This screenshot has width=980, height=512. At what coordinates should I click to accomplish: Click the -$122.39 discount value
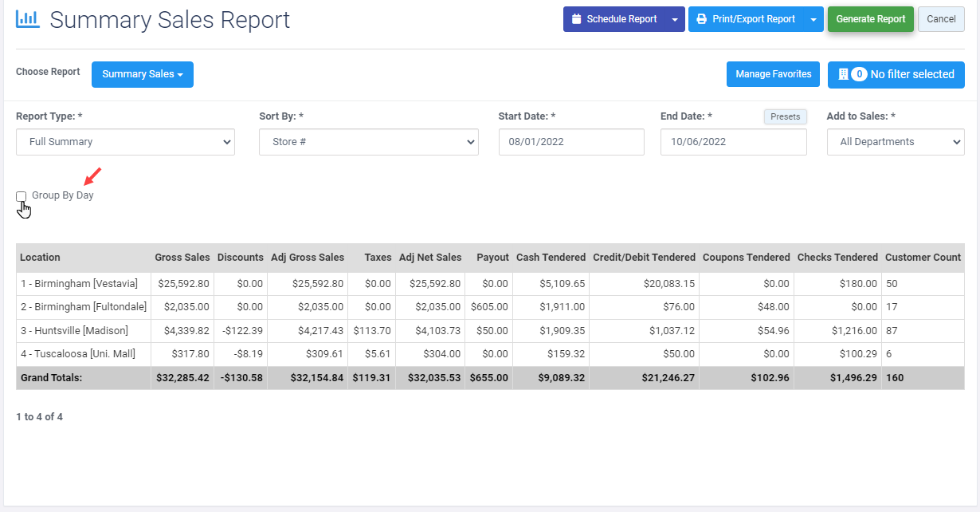pos(242,331)
